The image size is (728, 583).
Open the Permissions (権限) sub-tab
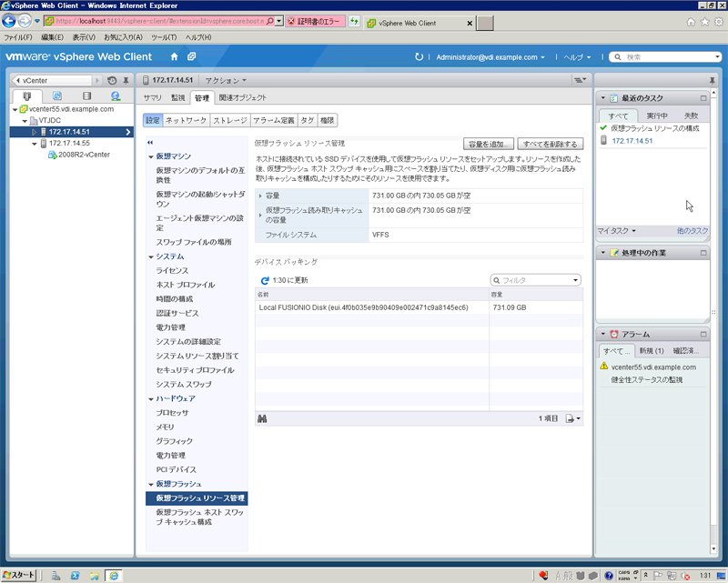click(x=327, y=120)
